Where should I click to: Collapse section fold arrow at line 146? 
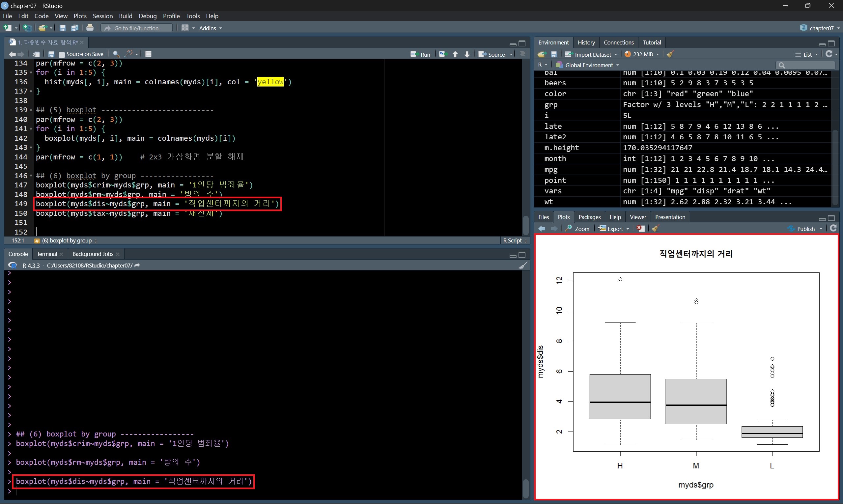(x=31, y=176)
